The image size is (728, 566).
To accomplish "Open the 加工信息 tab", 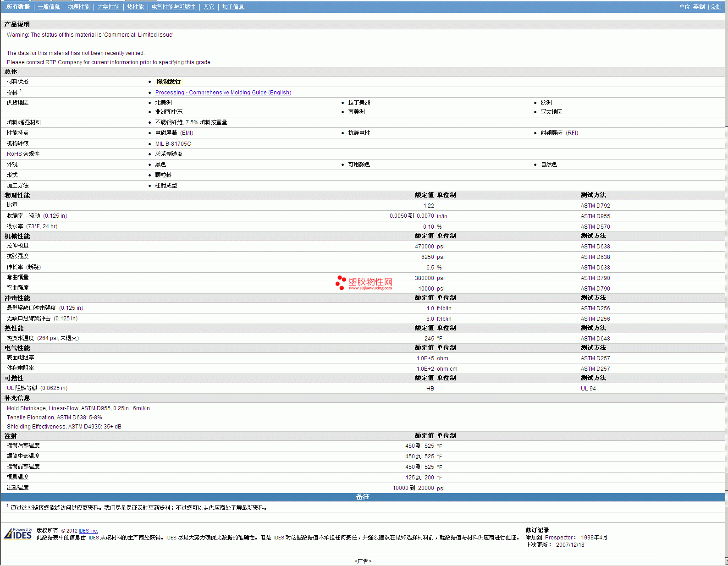I will click(233, 7).
